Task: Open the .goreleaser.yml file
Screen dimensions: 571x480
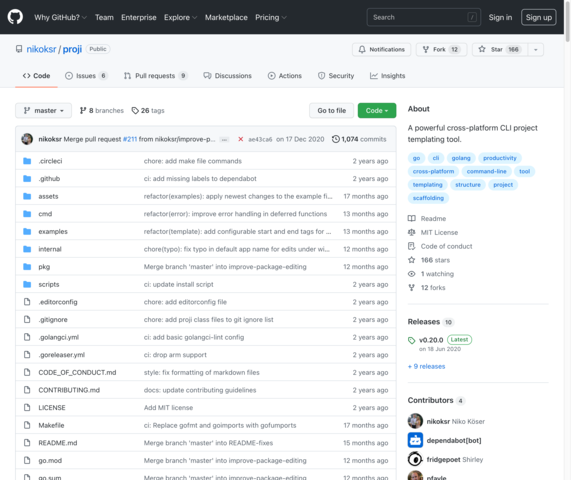Action: pos(62,355)
